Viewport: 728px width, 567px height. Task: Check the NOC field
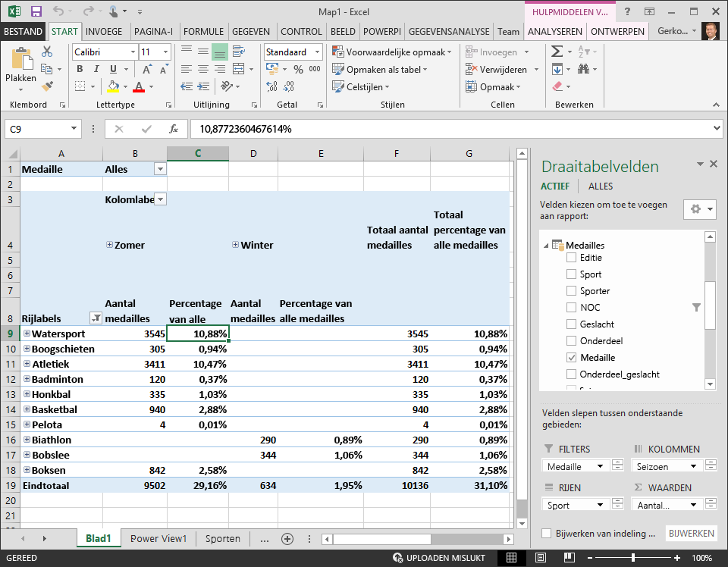[x=572, y=308]
